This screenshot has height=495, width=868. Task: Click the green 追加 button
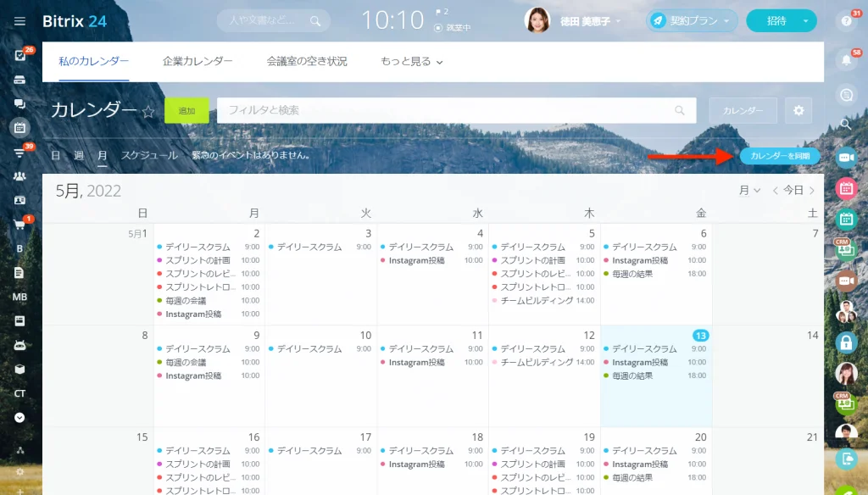click(x=186, y=111)
